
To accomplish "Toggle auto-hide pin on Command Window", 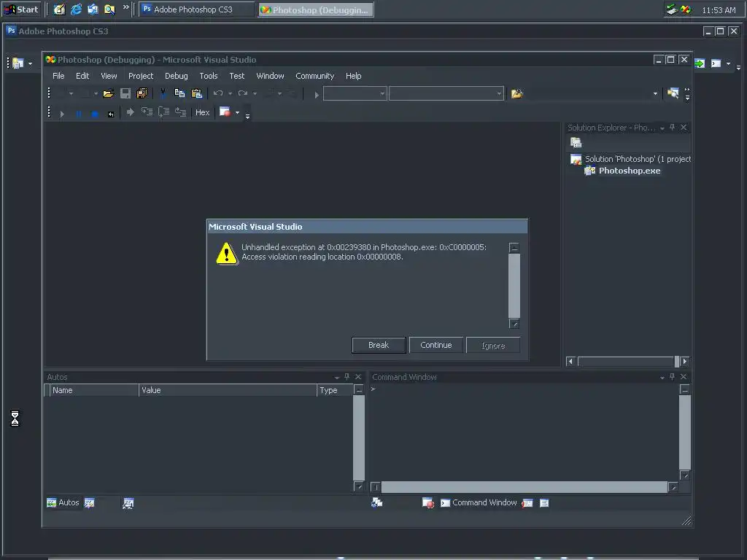I will [672, 377].
